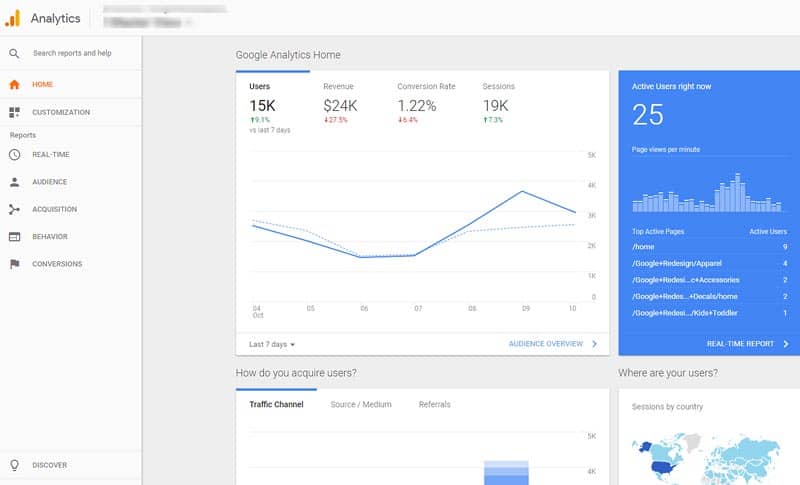Click the stacked traffic channel bar
The height and width of the screenshot is (485, 800).
coord(506,473)
